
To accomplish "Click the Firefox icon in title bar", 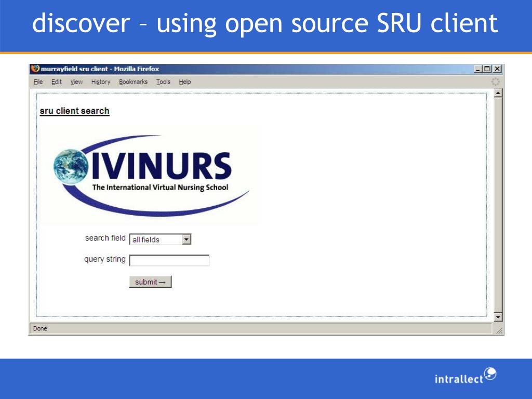I will click(35, 69).
